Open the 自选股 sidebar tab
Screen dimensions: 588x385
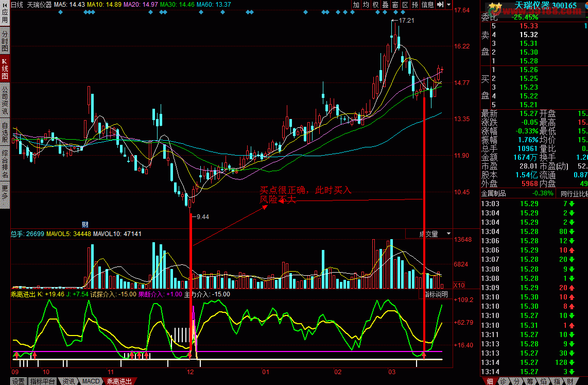(x=5, y=132)
